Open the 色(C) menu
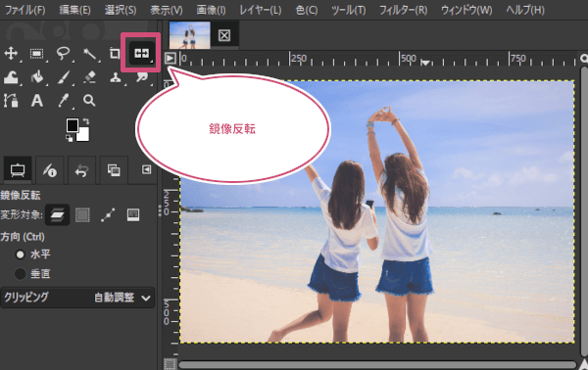588x370 pixels. 307,10
